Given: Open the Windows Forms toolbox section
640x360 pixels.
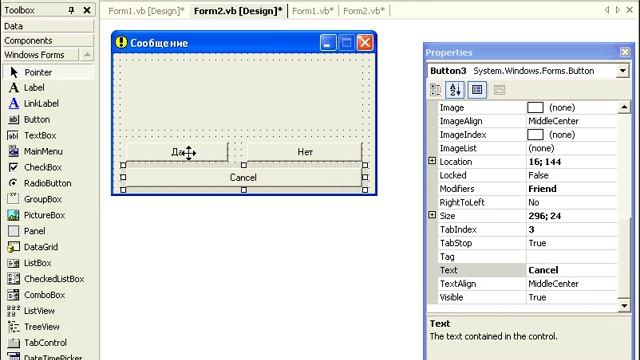Looking at the screenshot, I should pos(40,55).
